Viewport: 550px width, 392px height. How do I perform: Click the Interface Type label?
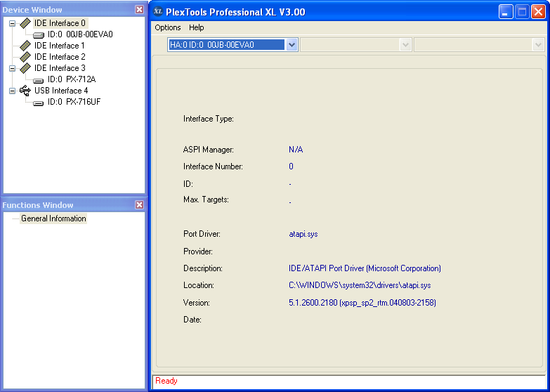pyautogui.click(x=209, y=119)
